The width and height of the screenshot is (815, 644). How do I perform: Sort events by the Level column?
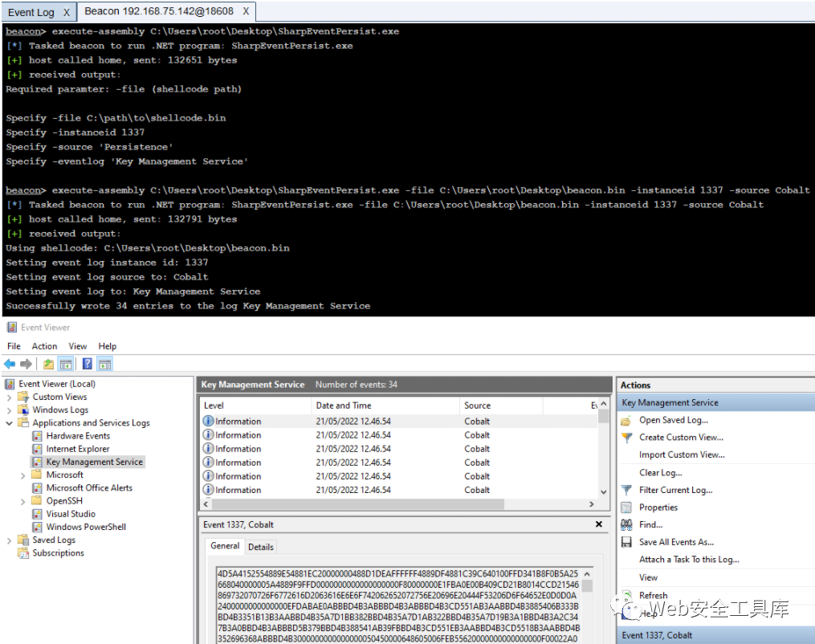tap(255, 406)
